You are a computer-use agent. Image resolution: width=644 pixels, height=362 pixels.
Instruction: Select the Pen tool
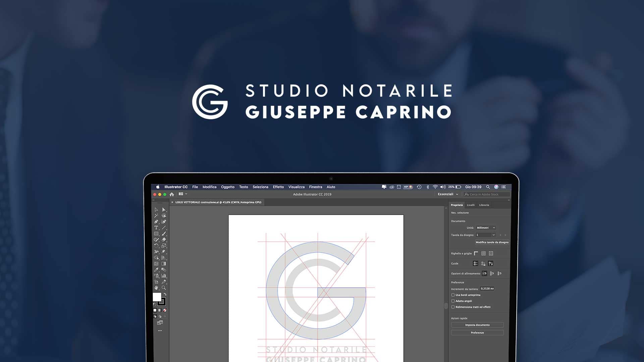coord(156,222)
